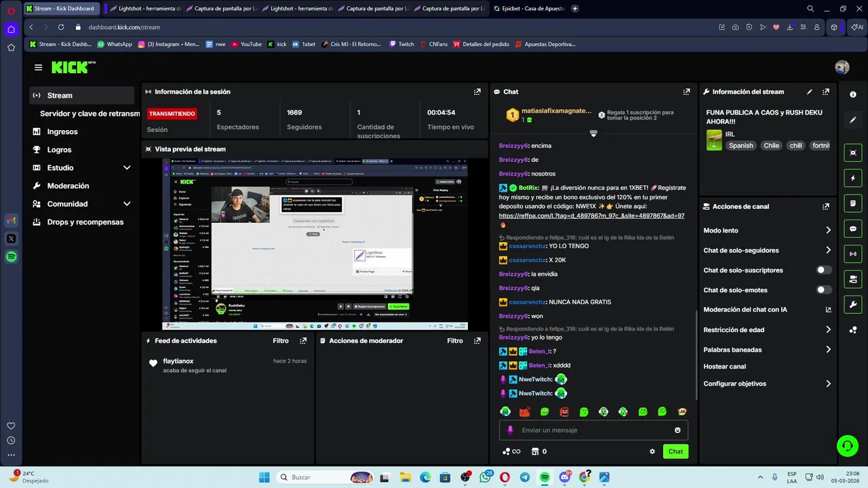Click the chat bubble icon in right sidebar
868x488 pixels.
coord(853,228)
